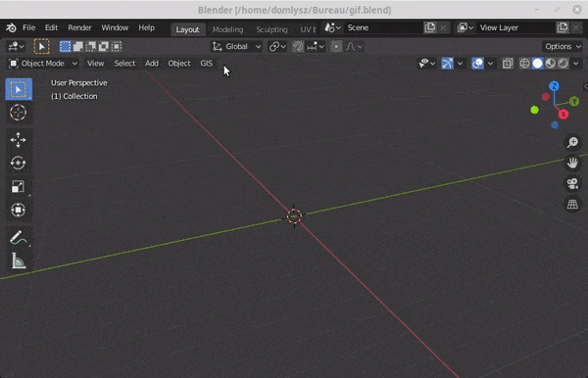Open the GIS menu
This screenshot has width=588, height=378.
[x=206, y=64]
